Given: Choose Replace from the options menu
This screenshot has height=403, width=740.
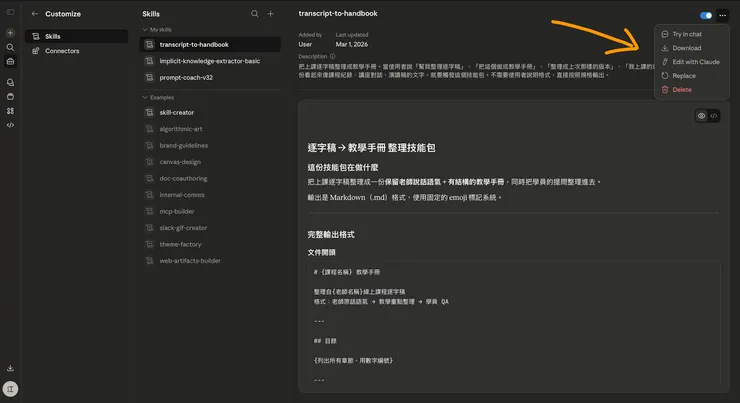Looking at the screenshot, I should 692,76.
